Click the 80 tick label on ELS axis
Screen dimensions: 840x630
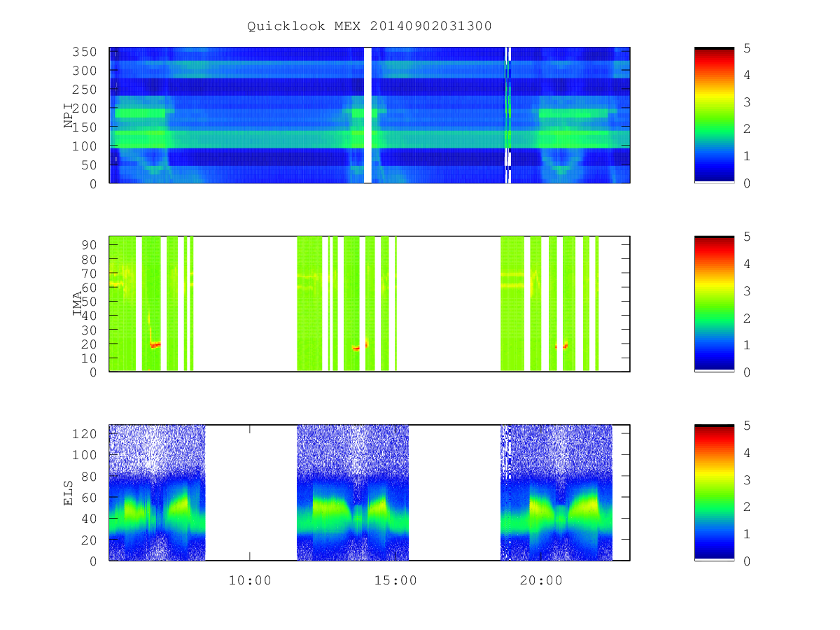[x=89, y=476]
